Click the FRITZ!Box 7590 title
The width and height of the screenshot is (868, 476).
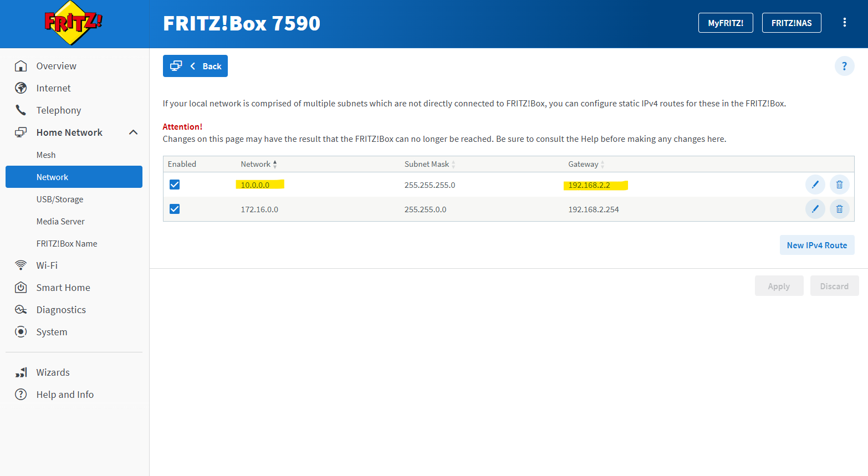(x=242, y=23)
